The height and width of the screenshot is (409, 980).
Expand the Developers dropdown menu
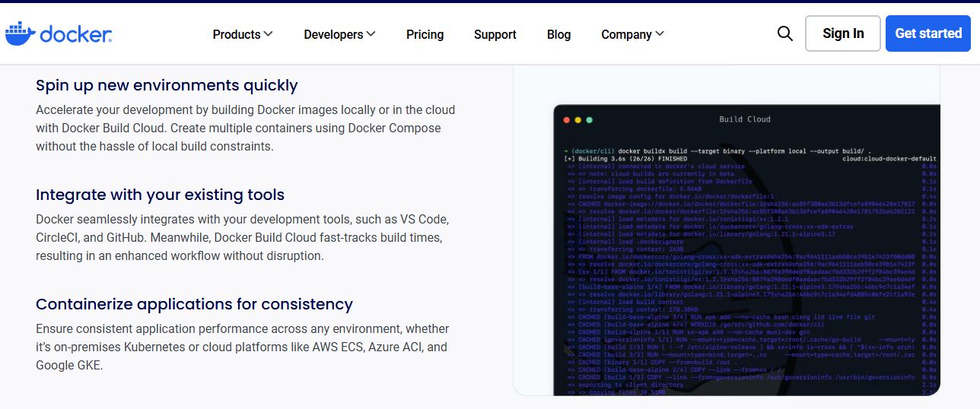point(339,34)
